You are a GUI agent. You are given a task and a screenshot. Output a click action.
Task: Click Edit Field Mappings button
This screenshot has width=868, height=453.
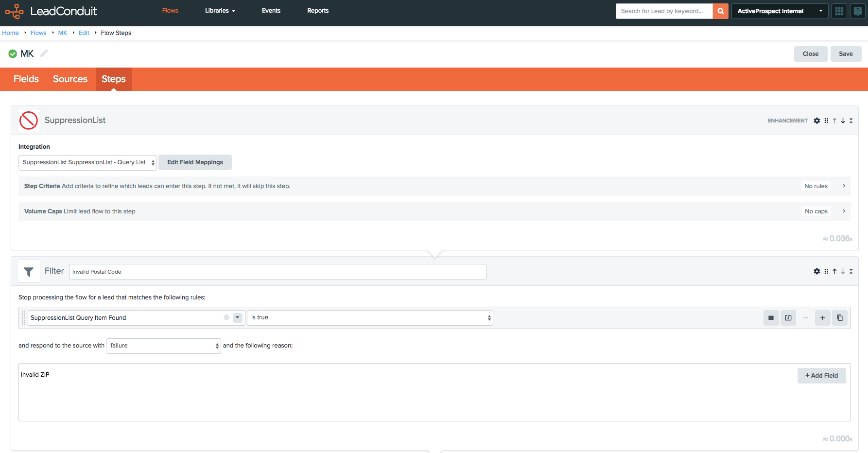click(x=195, y=162)
